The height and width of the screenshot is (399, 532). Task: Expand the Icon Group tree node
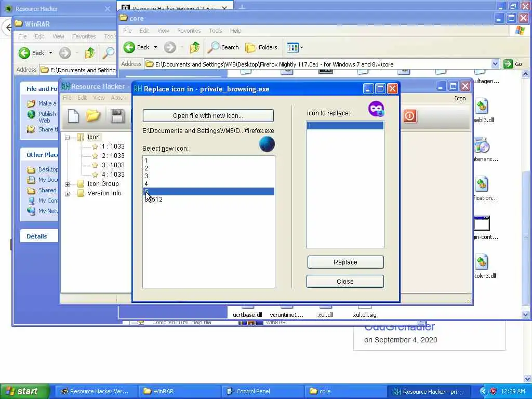tap(67, 184)
